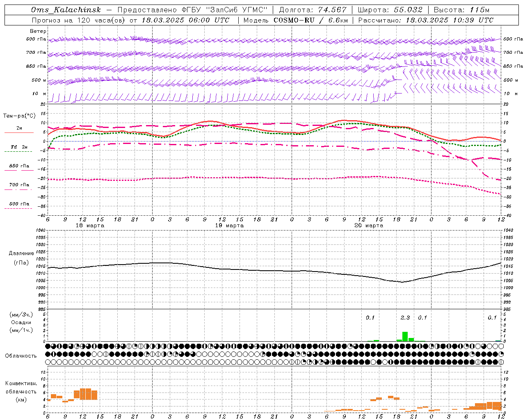Click the '10 м' wind level label on left

click(x=39, y=94)
